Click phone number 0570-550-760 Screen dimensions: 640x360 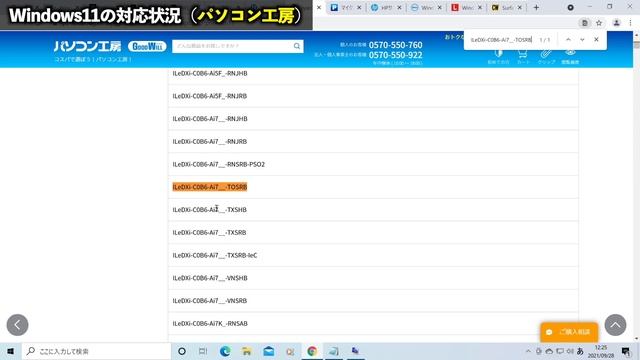396,45
